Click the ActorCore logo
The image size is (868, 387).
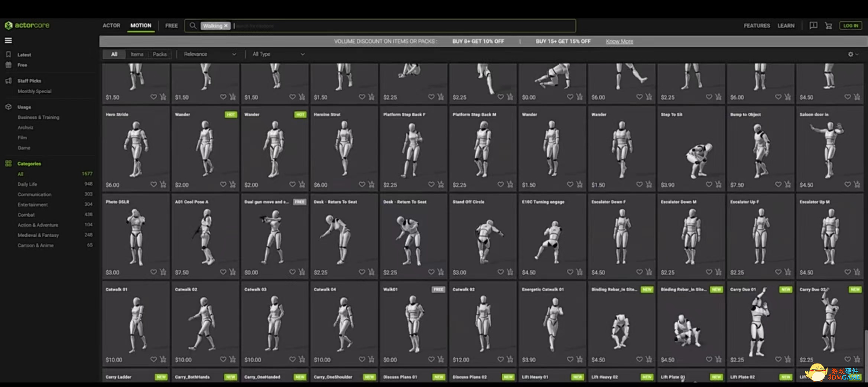click(x=27, y=25)
